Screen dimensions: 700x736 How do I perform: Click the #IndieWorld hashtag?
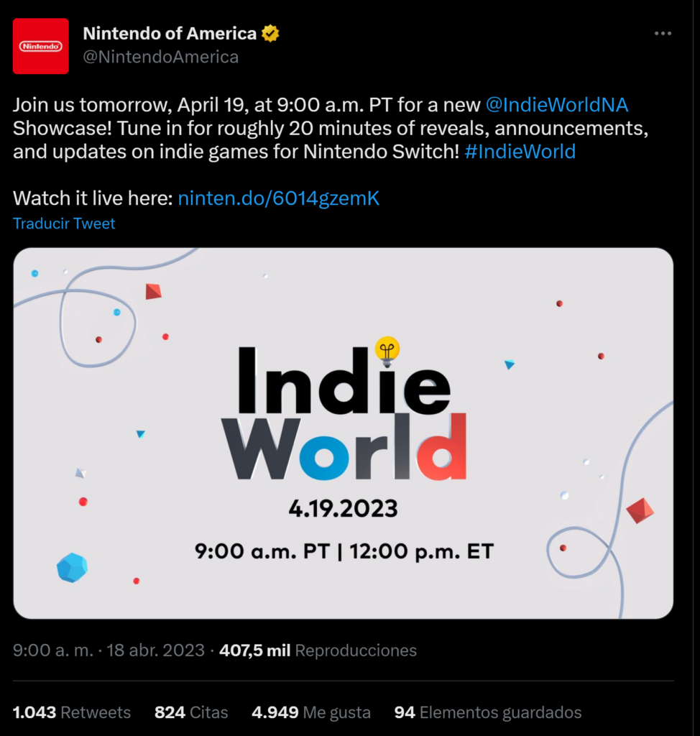click(520, 152)
